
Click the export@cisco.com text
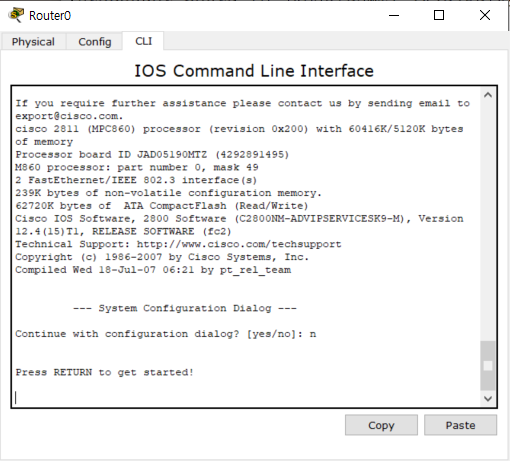tap(69, 116)
